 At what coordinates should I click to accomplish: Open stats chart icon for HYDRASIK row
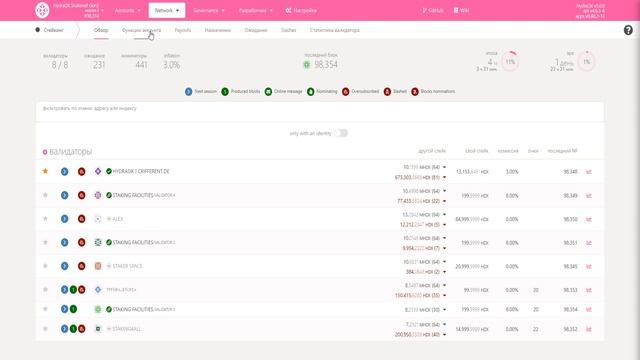click(x=589, y=172)
